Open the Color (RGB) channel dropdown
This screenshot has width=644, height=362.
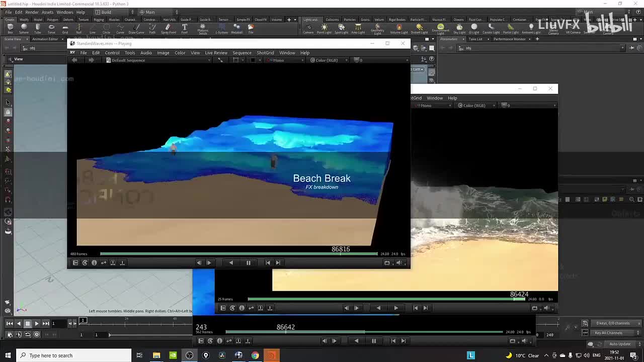point(327,60)
